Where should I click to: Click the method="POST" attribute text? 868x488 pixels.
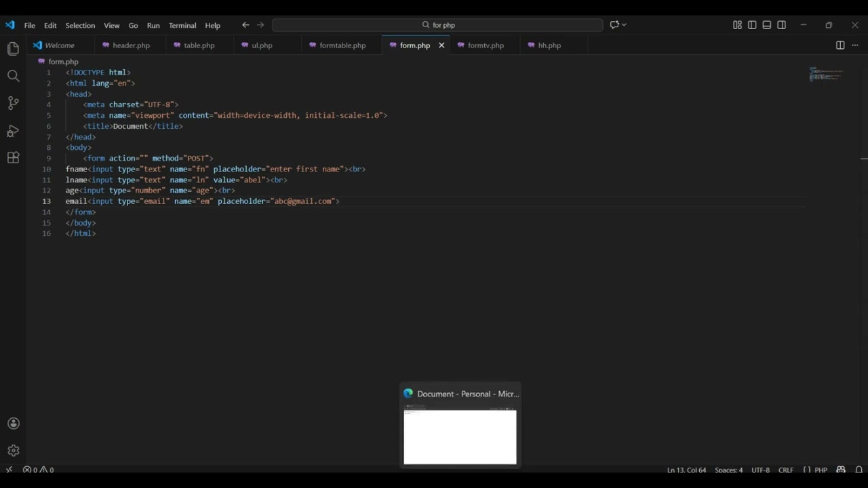[182, 158]
